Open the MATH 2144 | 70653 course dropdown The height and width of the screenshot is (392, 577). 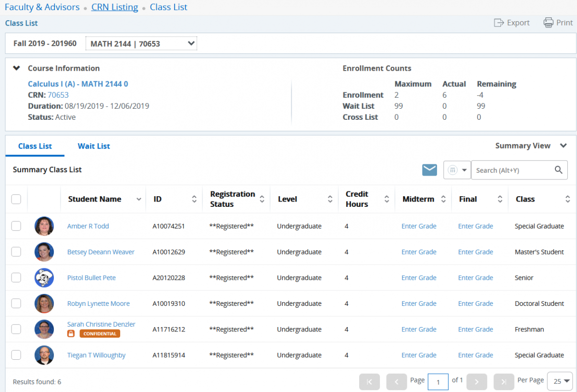pos(141,44)
